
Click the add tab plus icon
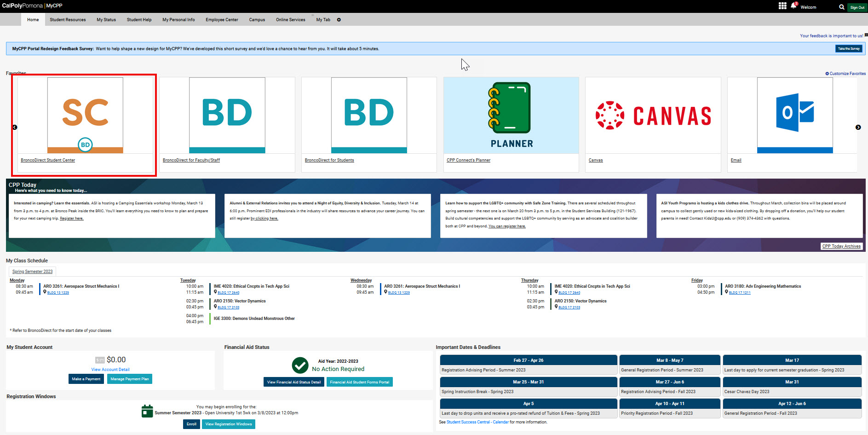click(x=339, y=20)
